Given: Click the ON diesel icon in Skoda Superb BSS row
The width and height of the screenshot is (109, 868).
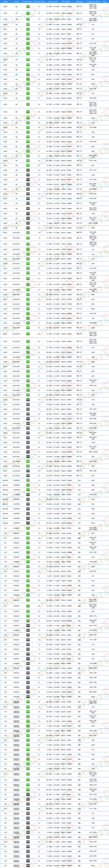Looking at the screenshot, I should coord(28,514).
